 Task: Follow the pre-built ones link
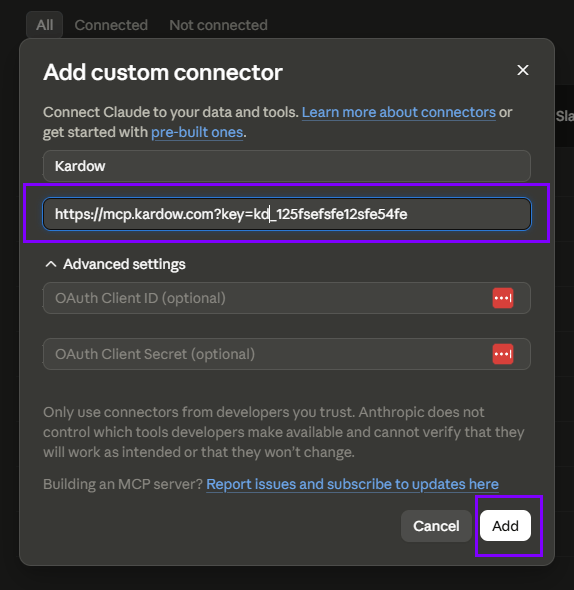(197, 132)
